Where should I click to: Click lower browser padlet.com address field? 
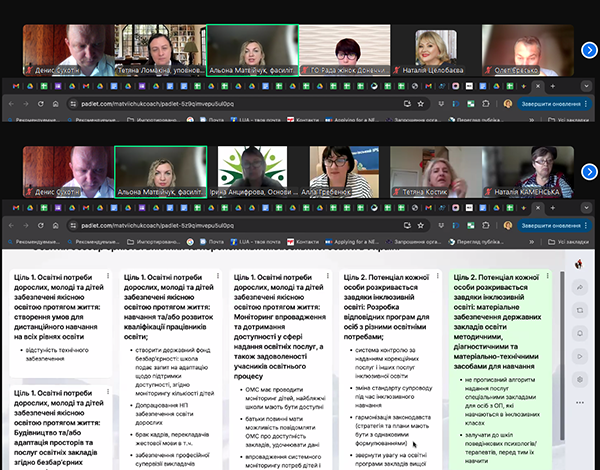point(247,225)
